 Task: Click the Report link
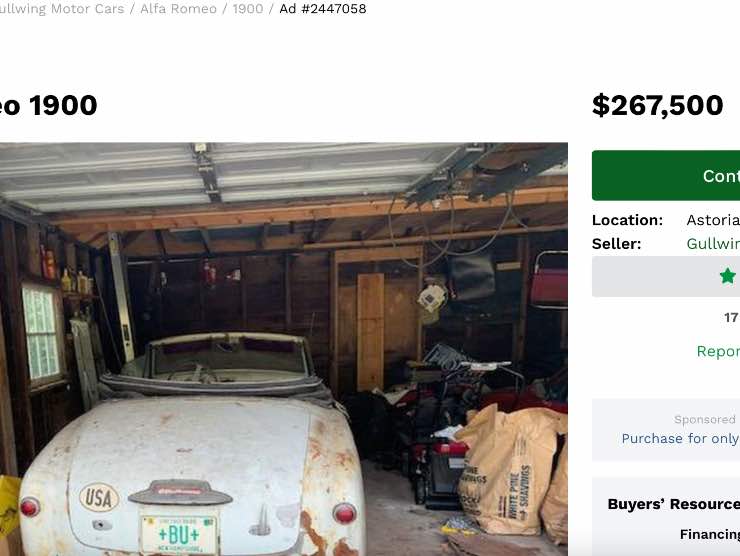click(718, 351)
